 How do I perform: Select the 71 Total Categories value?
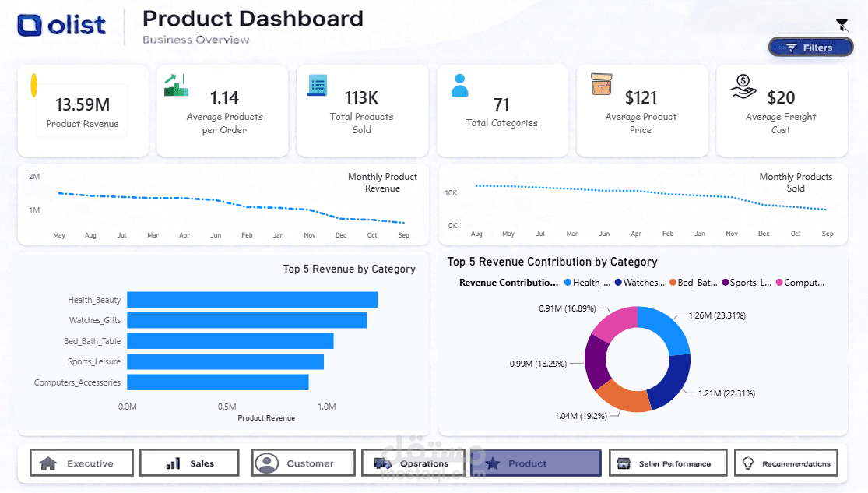[501, 104]
